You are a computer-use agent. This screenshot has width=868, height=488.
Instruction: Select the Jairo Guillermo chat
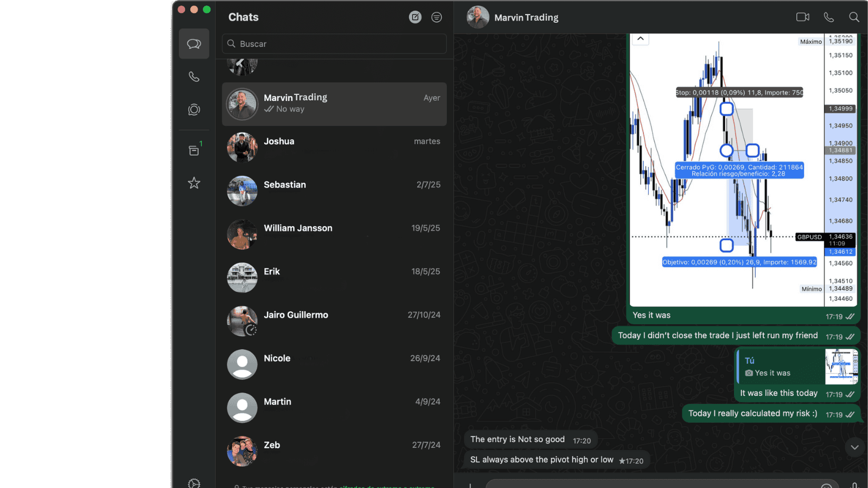pyautogui.click(x=334, y=321)
